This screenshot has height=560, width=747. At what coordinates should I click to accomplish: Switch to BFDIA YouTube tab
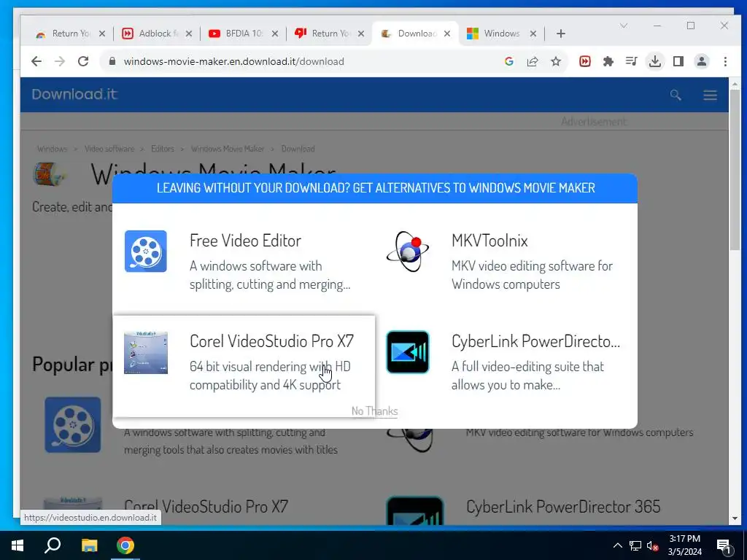point(243,34)
